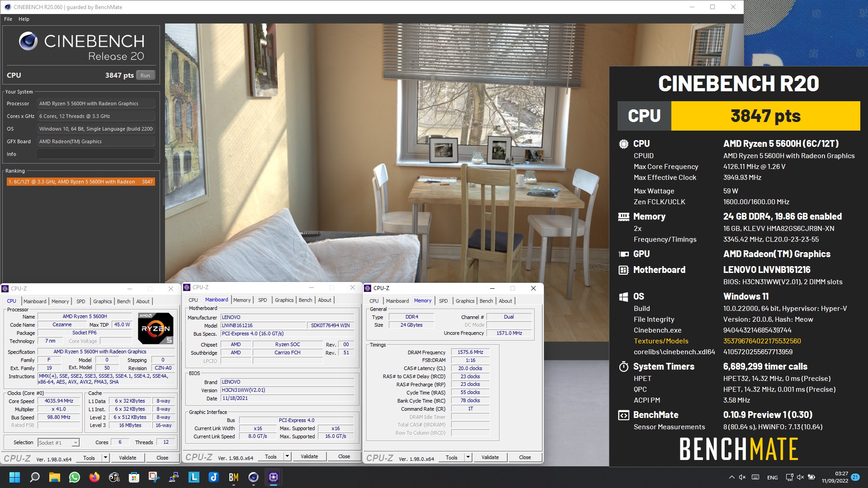868x488 pixels.
Task: Open taskbar Search
Action: pos(34,477)
